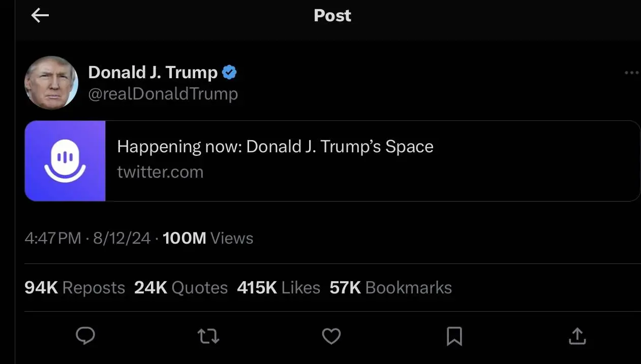Show the 24K Quotes list

pyautogui.click(x=180, y=288)
